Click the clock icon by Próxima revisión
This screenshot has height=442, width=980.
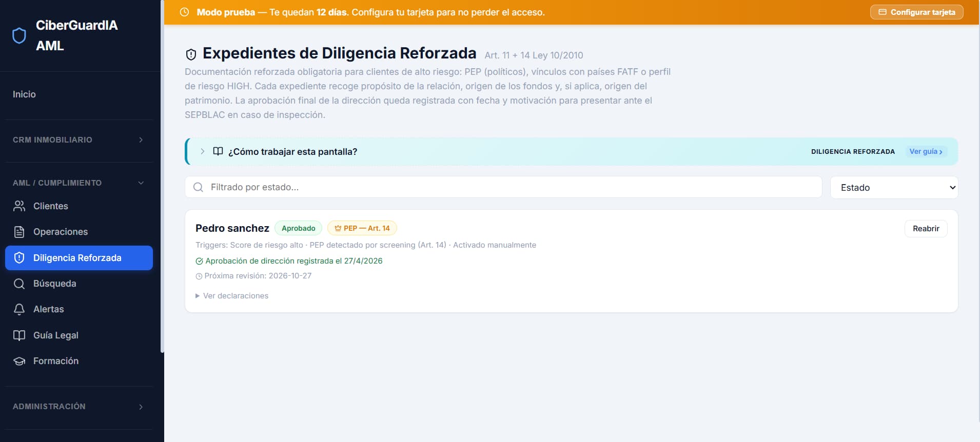(199, 276)
